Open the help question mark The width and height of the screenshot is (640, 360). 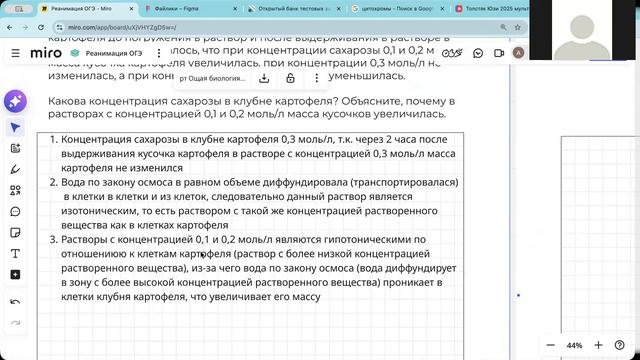point(620,345)
